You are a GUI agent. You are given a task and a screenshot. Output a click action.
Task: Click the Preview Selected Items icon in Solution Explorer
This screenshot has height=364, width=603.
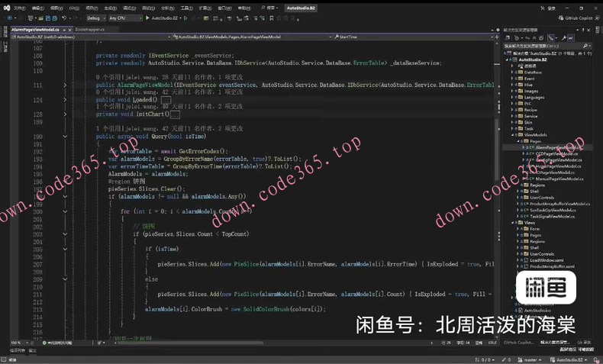pos(571,37)
